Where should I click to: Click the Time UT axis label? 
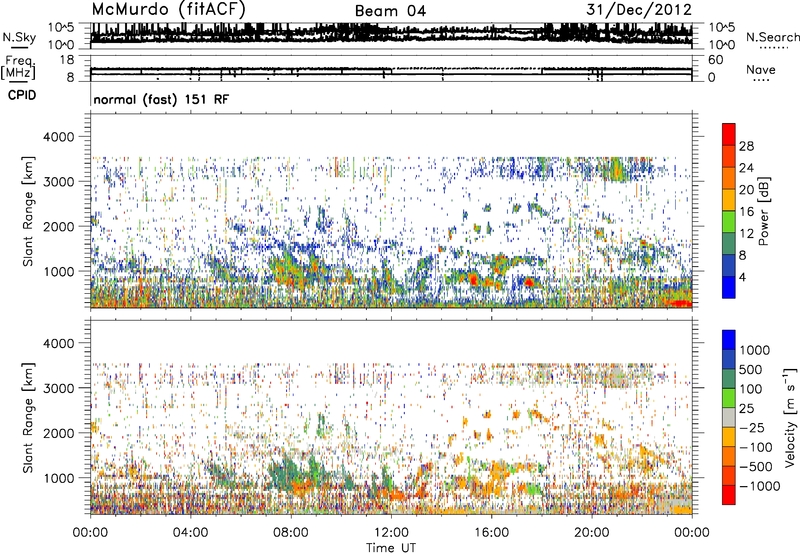pyautogui.click(x=391, y=547)
